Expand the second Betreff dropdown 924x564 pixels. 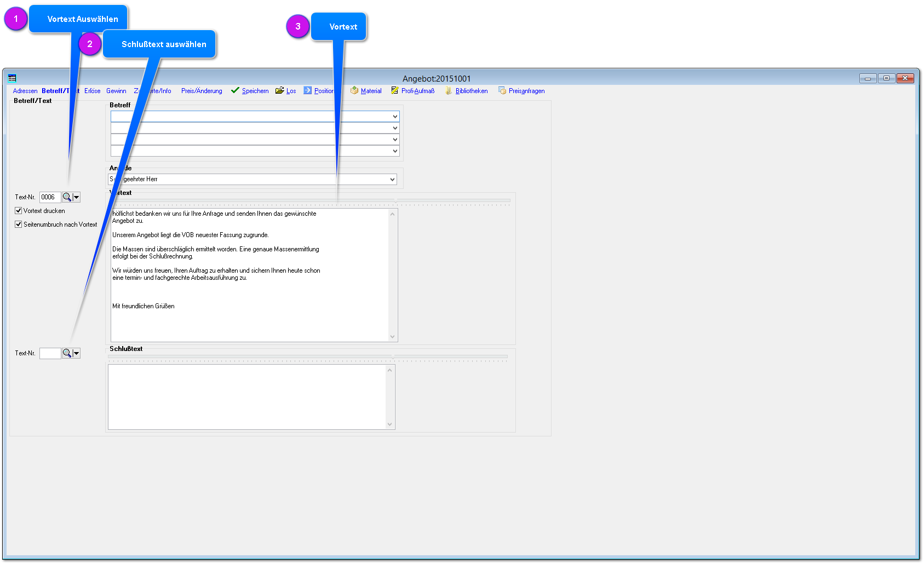395,128
